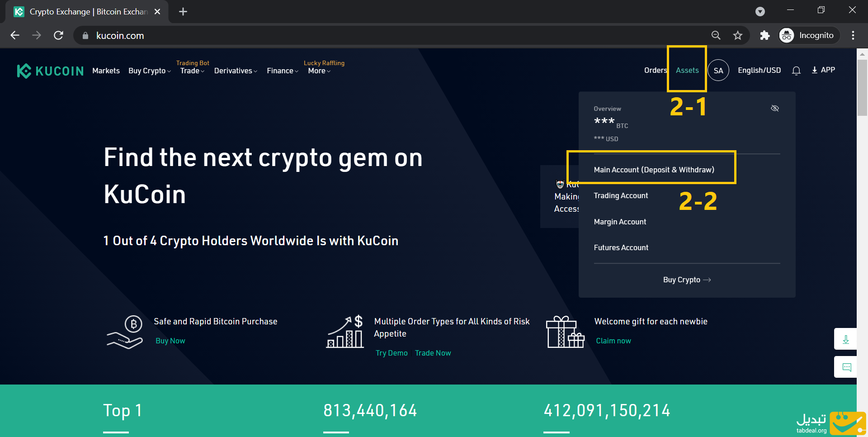Click the browser back arrow
The image size is (868, 437).
(x=15, y=35)
